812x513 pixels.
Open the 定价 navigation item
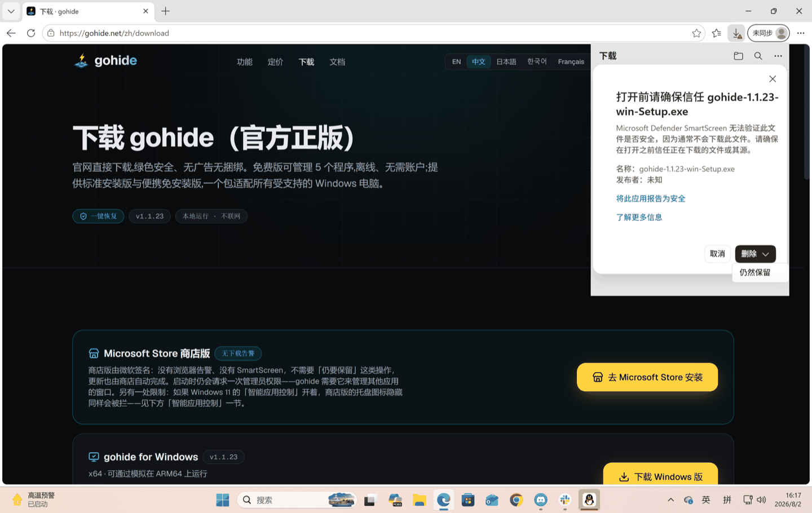click(276, 62)
